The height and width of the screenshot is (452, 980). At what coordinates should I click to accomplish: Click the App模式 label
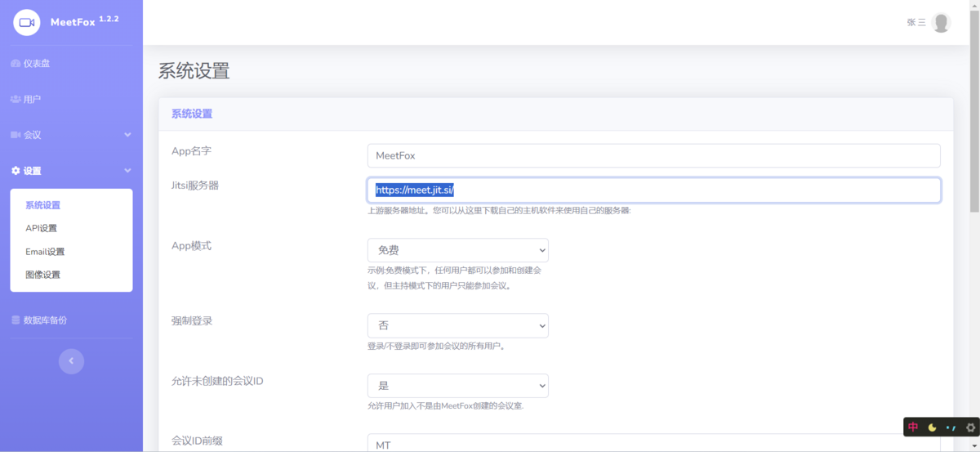(x=191, y=245)
